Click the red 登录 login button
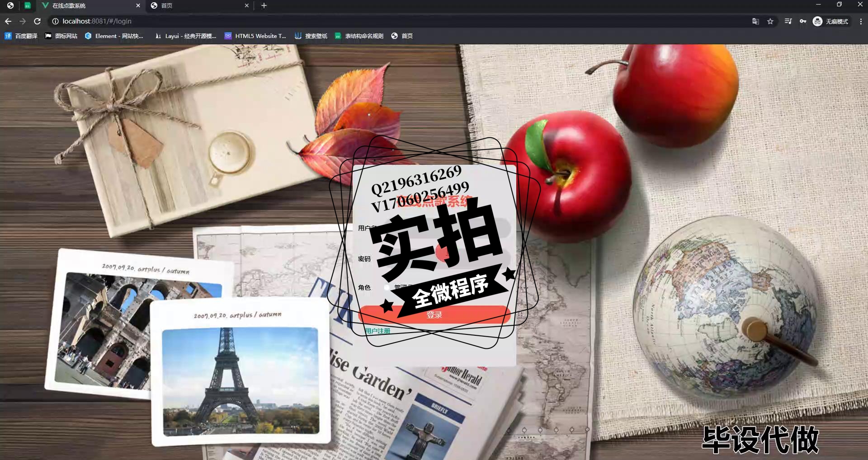Viewport: 868px width, 460px height. [x=434, y=314]
